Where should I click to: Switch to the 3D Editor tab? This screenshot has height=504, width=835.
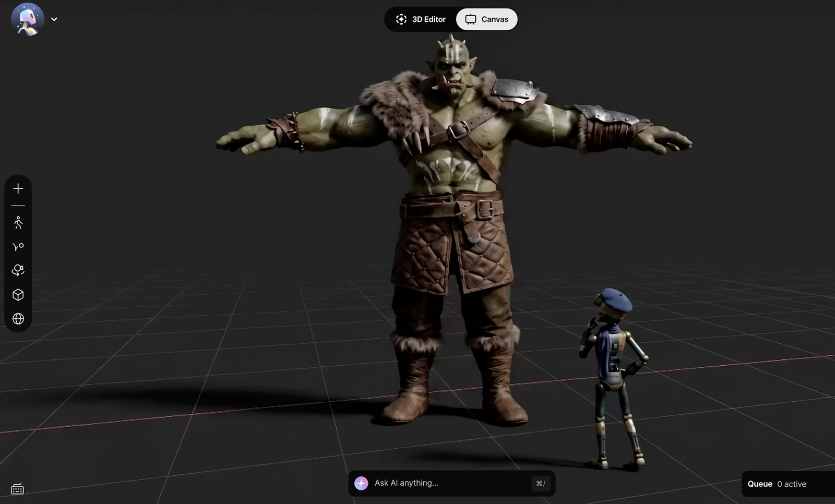click(x=421, y=19)
